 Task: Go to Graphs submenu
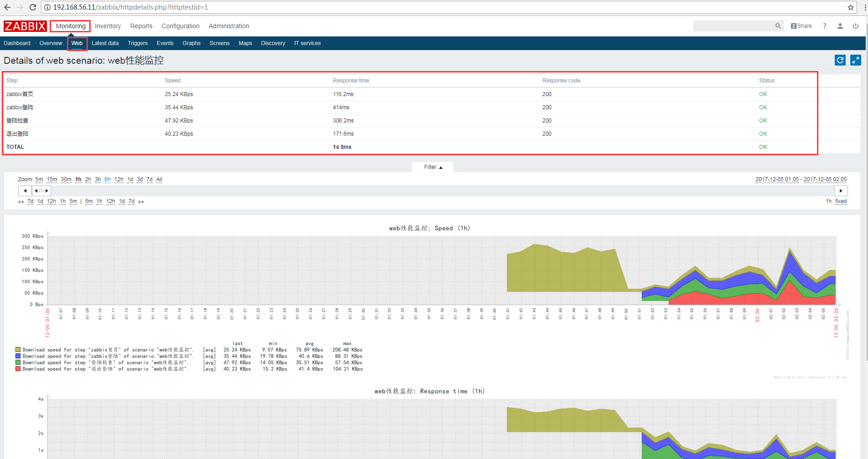pyautogui.click(x=191, y=43)
